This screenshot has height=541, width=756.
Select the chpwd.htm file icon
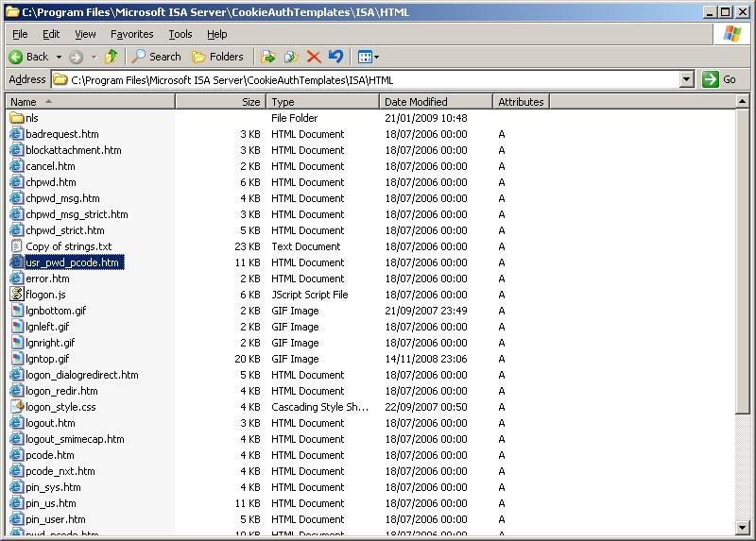[x=16, y=182]
